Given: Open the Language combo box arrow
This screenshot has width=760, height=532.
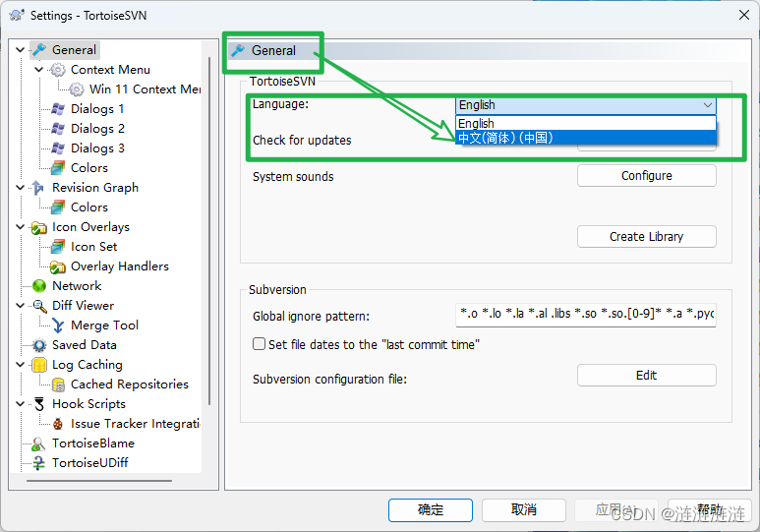Looking at the screenshot, I should pyautogui.click(x=707, y=105).
